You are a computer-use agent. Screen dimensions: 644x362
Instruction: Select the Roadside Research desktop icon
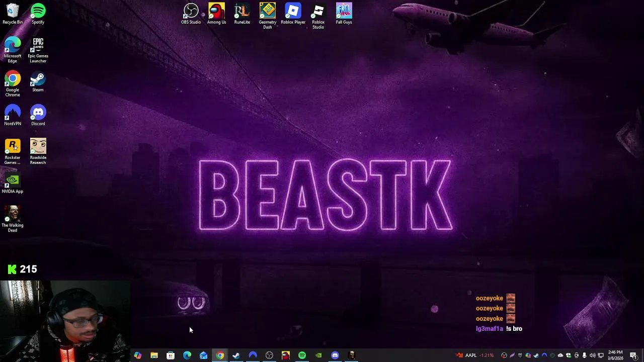point(38,151)
